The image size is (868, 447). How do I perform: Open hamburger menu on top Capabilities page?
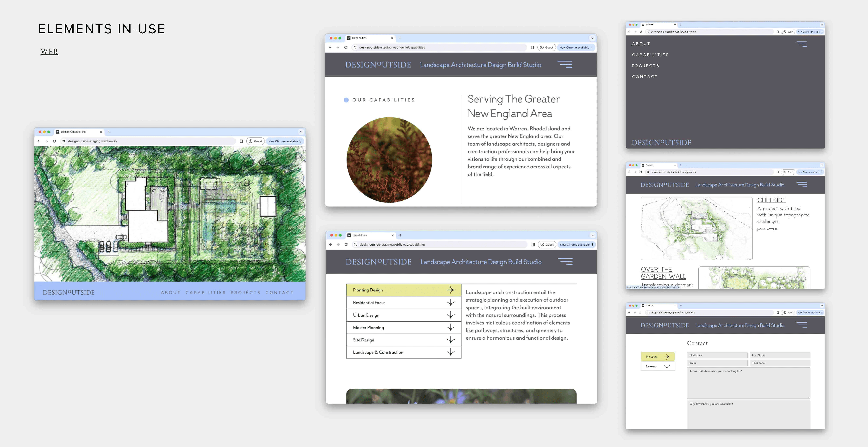point(565,64)
